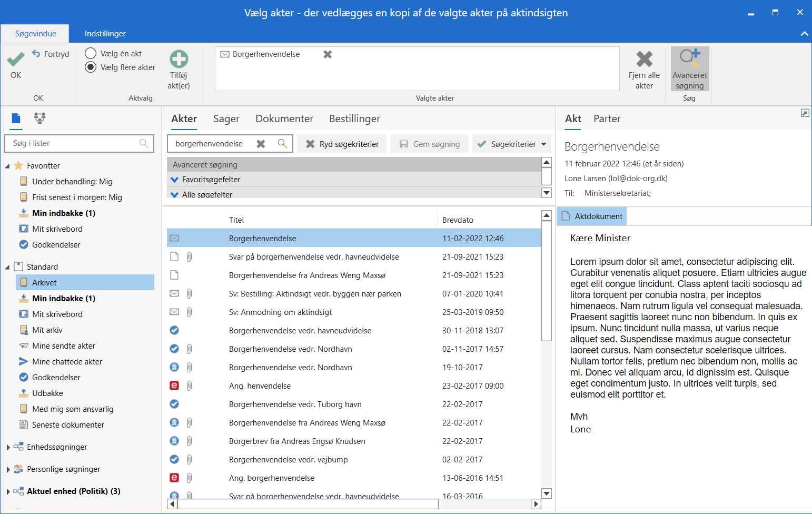
Task: Open Mine sendte akter list
Action: [64, 345]
